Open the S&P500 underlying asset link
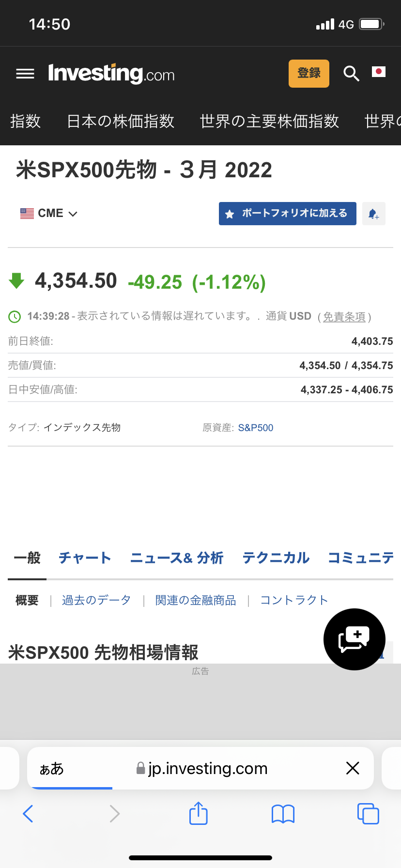 point(255,428)
